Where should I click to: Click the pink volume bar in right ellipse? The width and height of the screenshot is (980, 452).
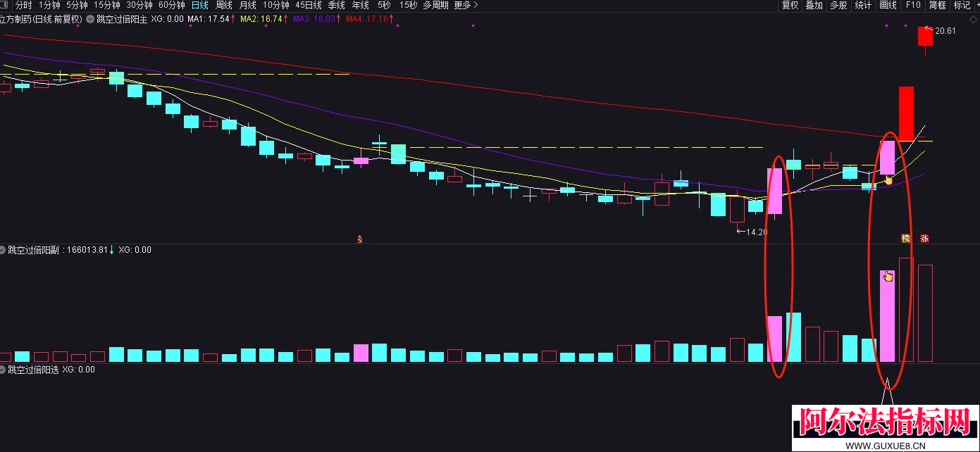tap(887, 316)
